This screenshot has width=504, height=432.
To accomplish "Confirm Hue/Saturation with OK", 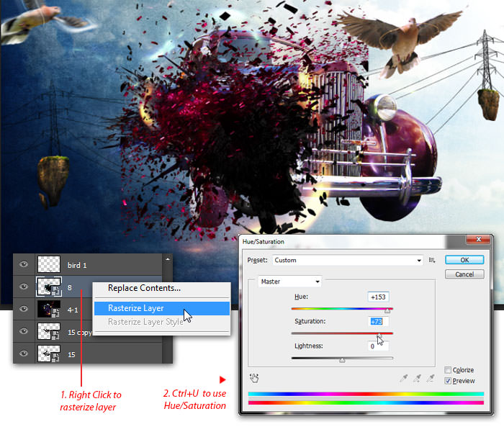I will [x=464, y=260].
